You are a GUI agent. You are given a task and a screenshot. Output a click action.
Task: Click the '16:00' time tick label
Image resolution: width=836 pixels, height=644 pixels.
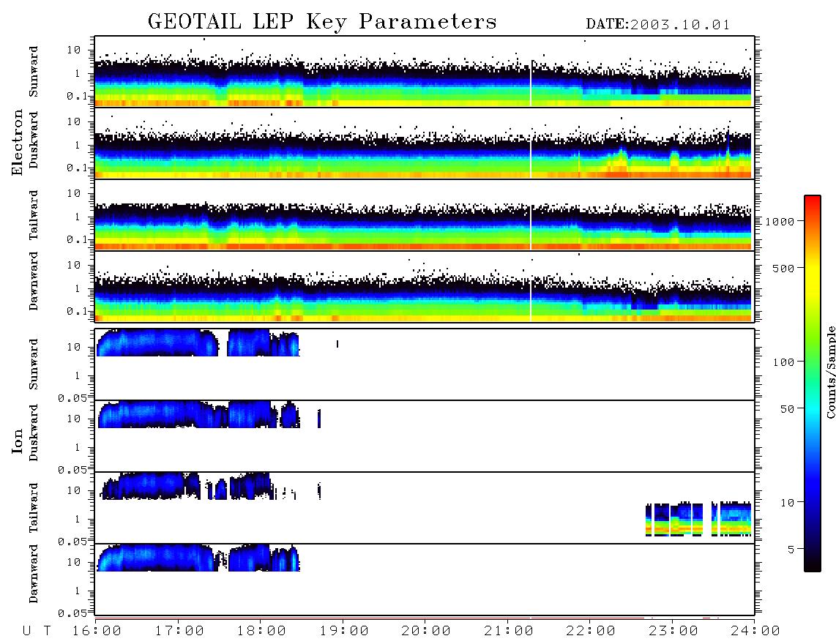click(97, 632)
